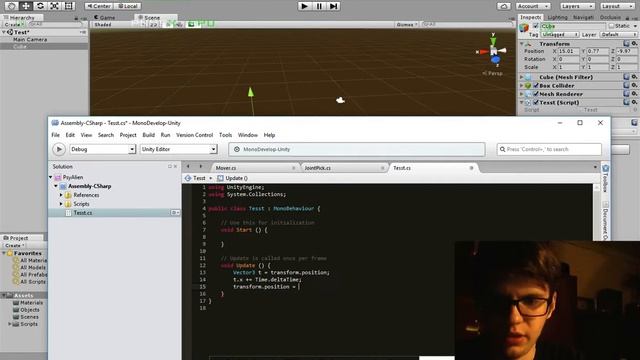Select the Hand tool in Unity toolbar
The height and width of the screenshot is (360, 640).
[x=11, y=6]
